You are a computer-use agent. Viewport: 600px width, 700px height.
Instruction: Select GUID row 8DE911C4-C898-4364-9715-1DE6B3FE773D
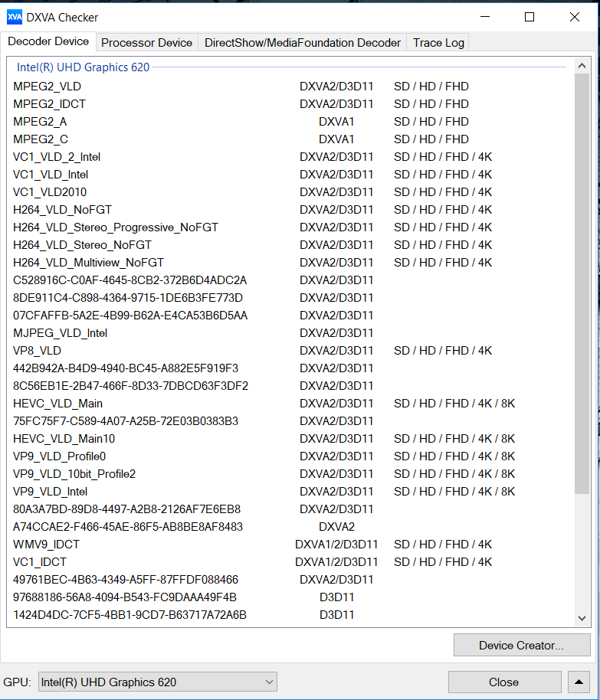pyautogui.click(x=290, y=298)
